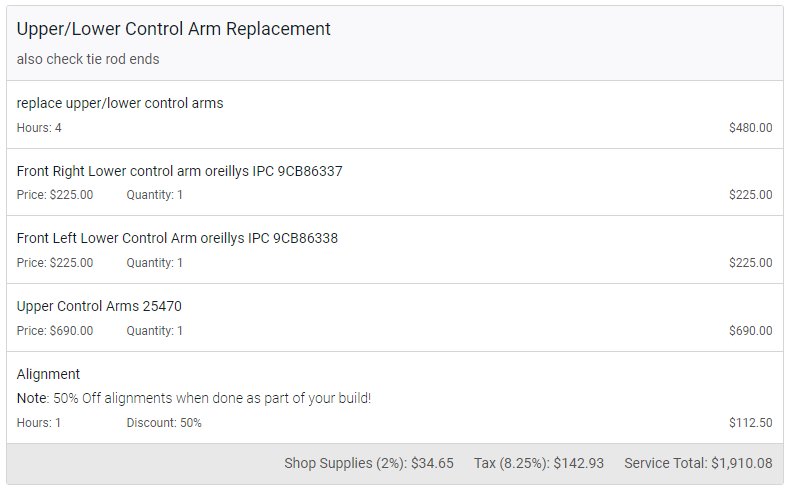Click the Price: $690.00 label

[x=55, y=331]
